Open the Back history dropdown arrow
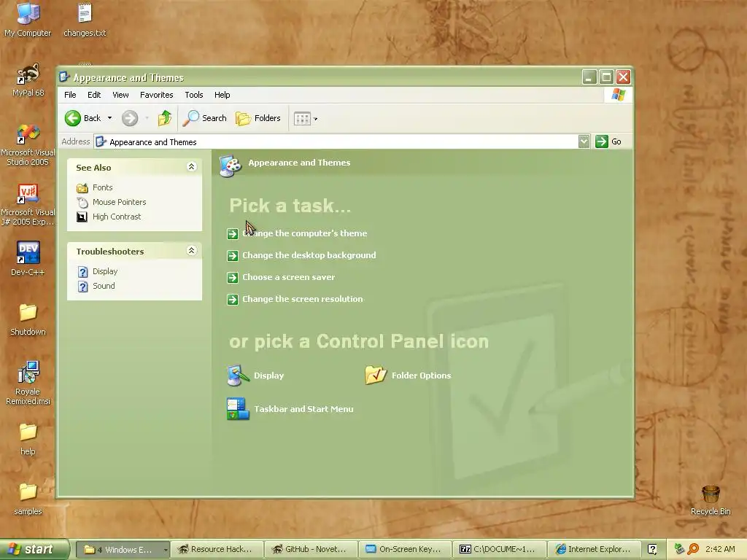This screenshot has height=560, width=747. [109, 118]
